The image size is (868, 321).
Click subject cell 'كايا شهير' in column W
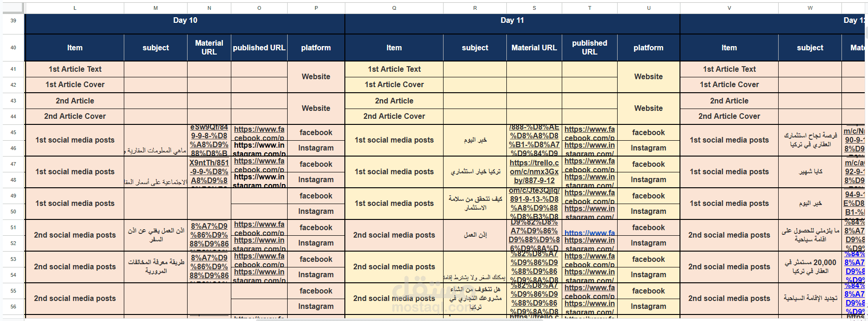coord(810,172)
